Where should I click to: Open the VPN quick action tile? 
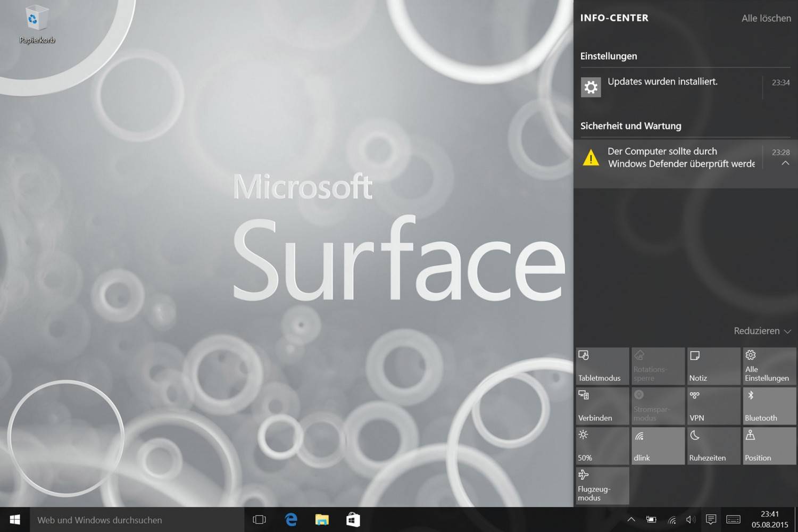713,406
